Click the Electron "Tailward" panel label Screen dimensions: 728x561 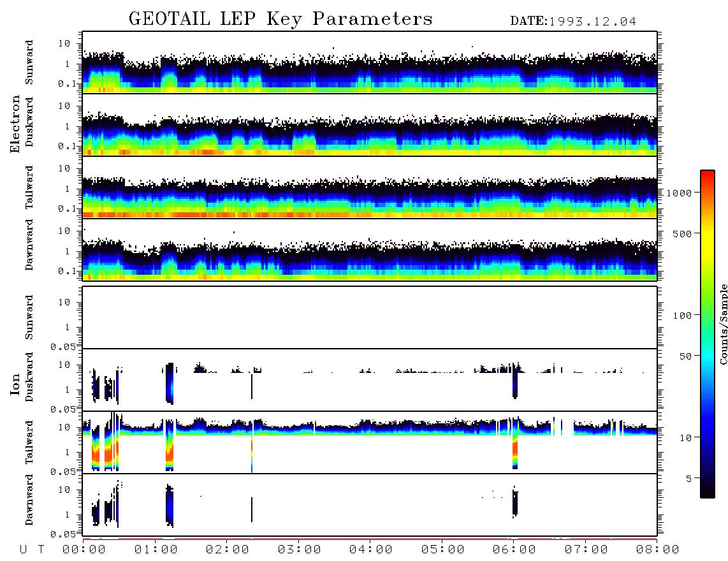pos(29,187)
